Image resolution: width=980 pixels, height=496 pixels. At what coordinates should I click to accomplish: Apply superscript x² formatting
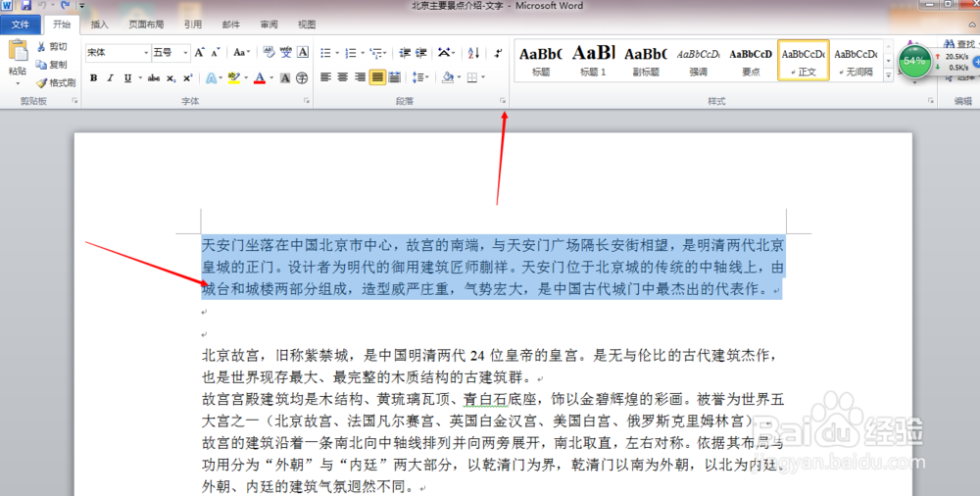click(187, 78)
